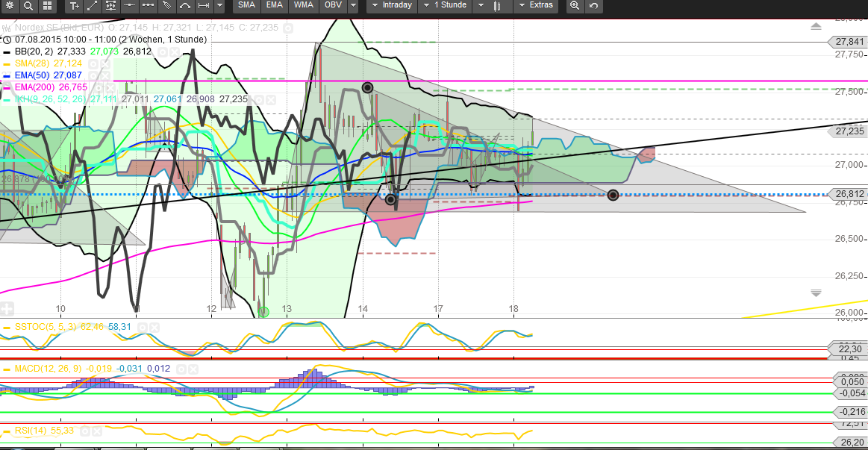
Task: Click the EMA(50) legend label
Action: [32, 76]
